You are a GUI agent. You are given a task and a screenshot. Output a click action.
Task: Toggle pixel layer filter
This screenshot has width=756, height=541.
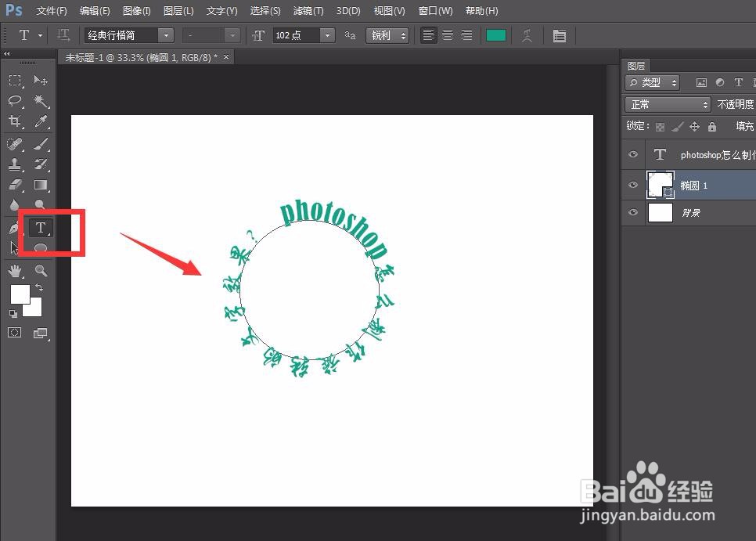[x=701, y=82]
